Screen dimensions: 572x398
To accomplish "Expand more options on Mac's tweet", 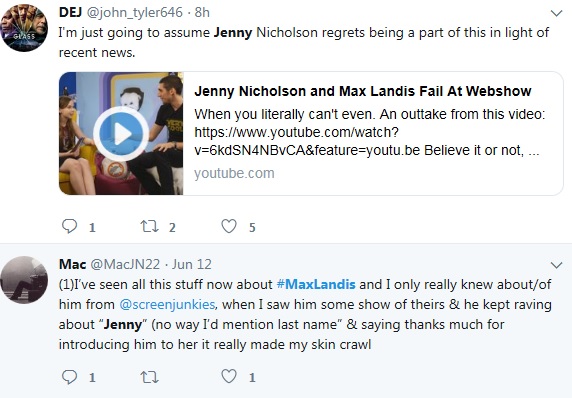I will [556, 265].
